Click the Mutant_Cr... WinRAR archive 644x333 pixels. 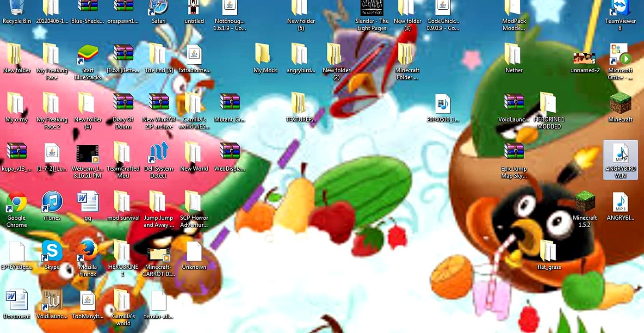(230, 108)
